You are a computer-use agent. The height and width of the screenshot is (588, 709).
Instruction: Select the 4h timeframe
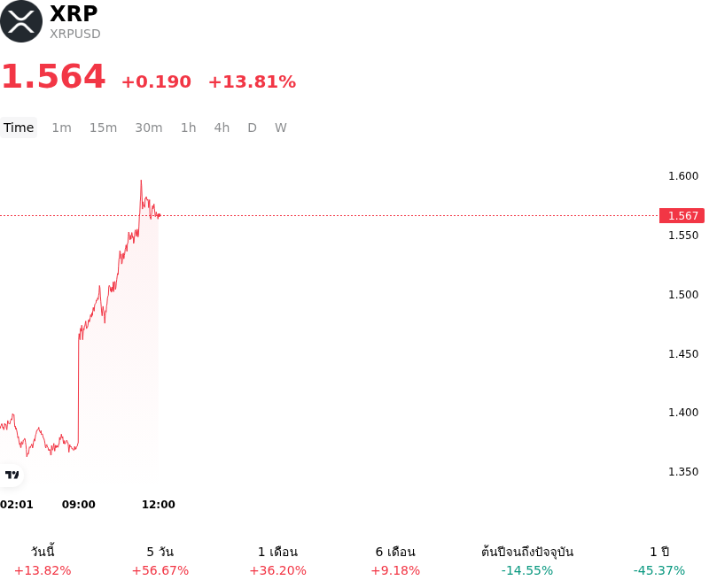pos(222,128)
